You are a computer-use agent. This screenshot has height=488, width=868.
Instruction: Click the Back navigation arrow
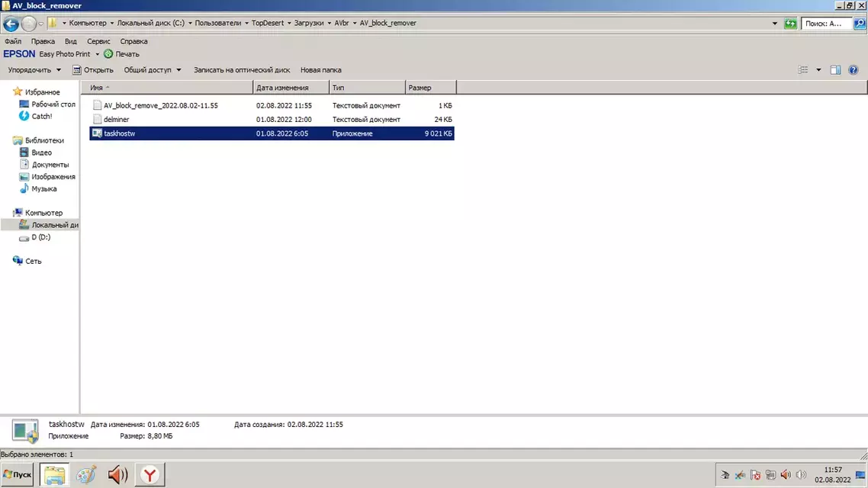(x=11, y=24)
